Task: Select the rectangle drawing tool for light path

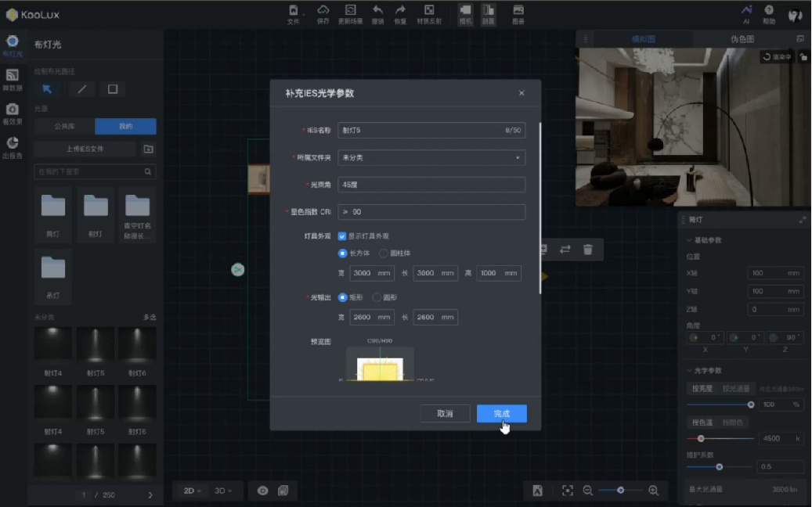Action: click(113, 89)
